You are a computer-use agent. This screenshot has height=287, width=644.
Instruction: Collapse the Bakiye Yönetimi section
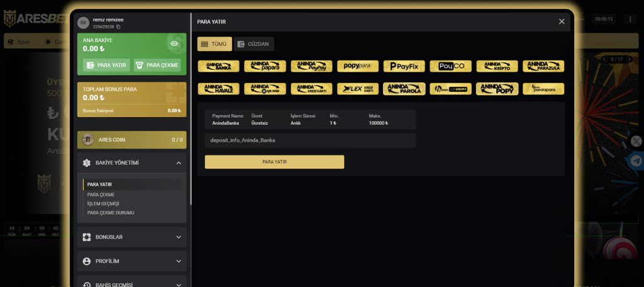pos(132,163)
